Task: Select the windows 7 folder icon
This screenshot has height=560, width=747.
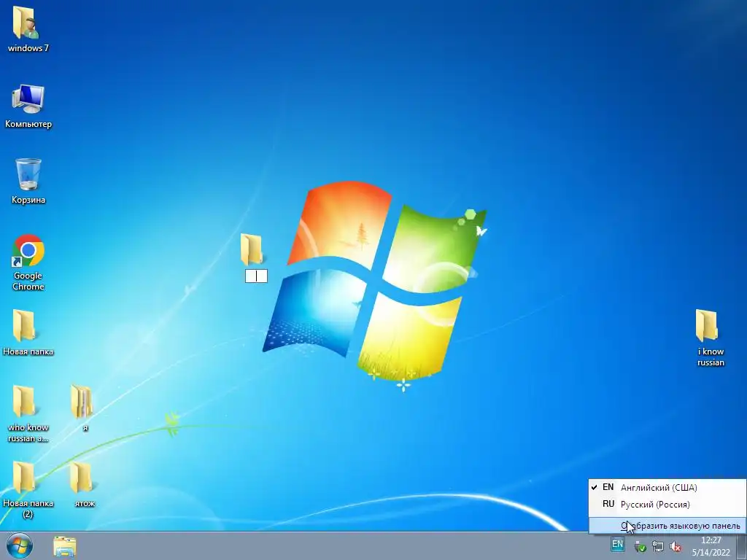Action: (x=26, y=23)
